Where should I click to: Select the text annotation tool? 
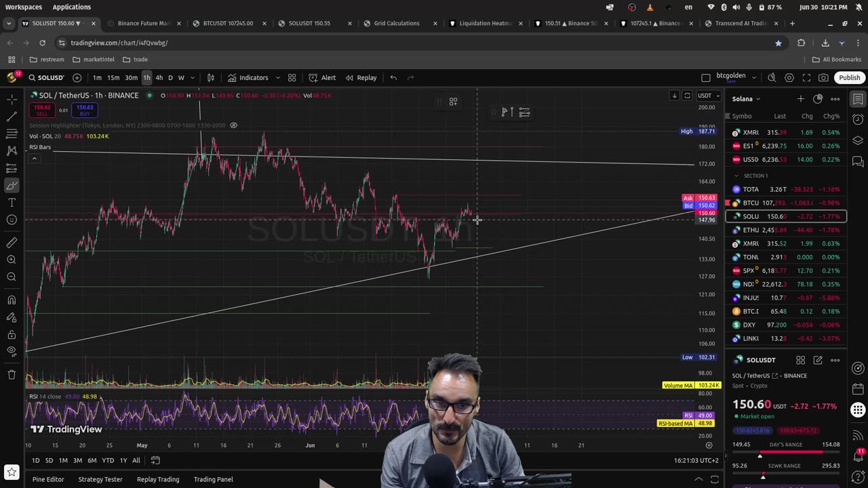(x=12, y=203)
